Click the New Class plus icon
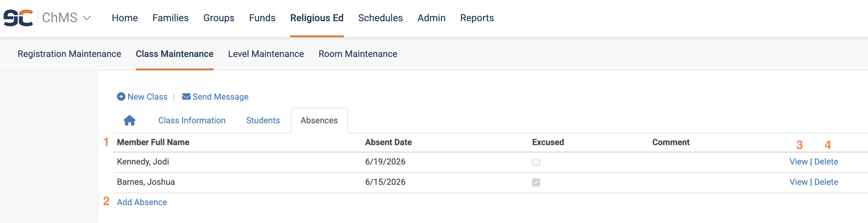This screenshot has width=868, height=223. point(121,97)
